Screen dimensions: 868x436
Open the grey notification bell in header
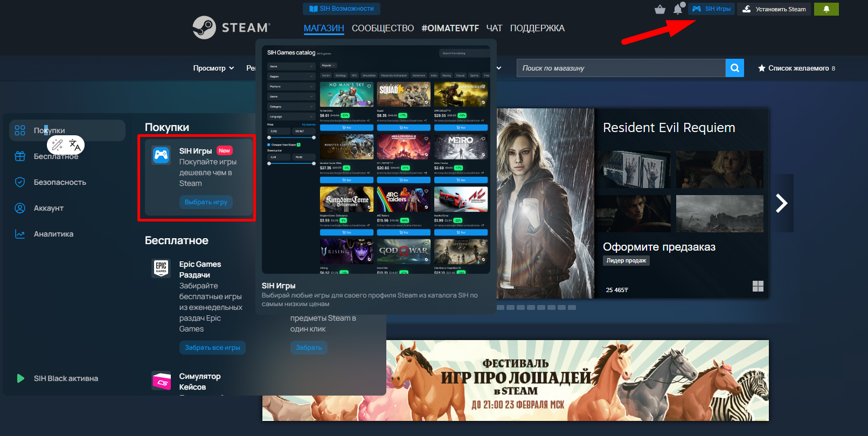[678, 9]
